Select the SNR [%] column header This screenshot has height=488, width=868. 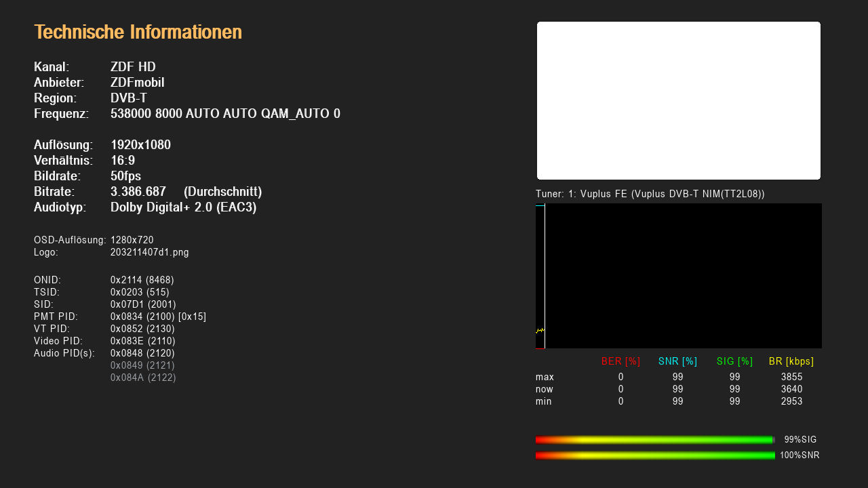point(677,361)
